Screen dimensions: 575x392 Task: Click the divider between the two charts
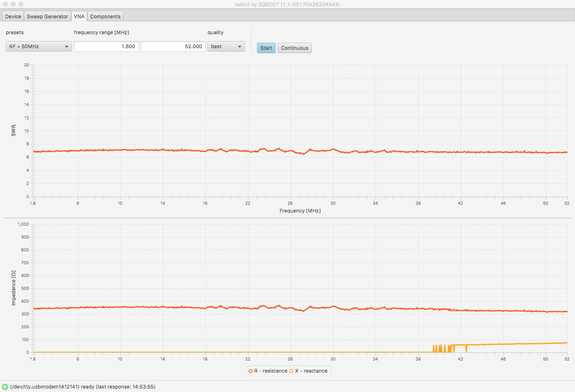tap(287, 218)
